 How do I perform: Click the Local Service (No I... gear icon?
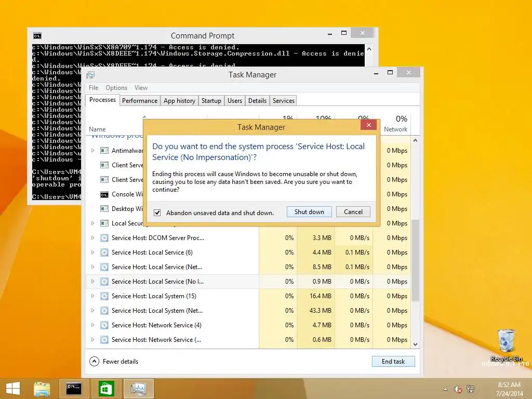click(x=104, y=281)
